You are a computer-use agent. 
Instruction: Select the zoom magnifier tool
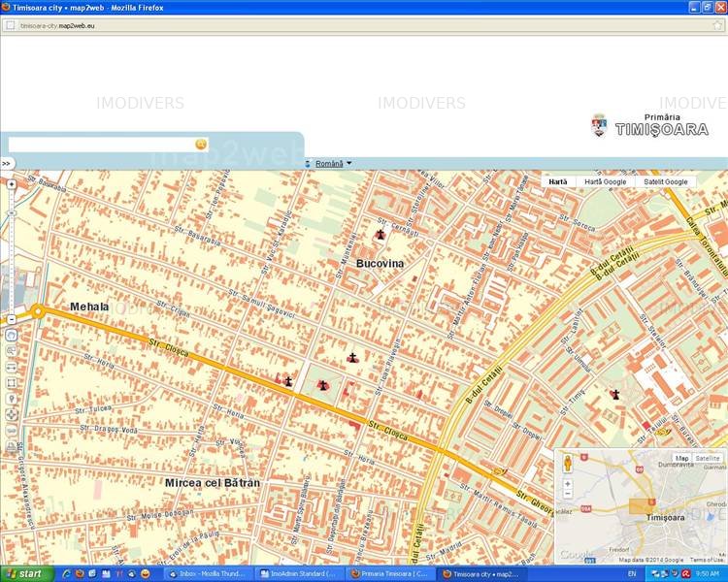tap(12, 351)
